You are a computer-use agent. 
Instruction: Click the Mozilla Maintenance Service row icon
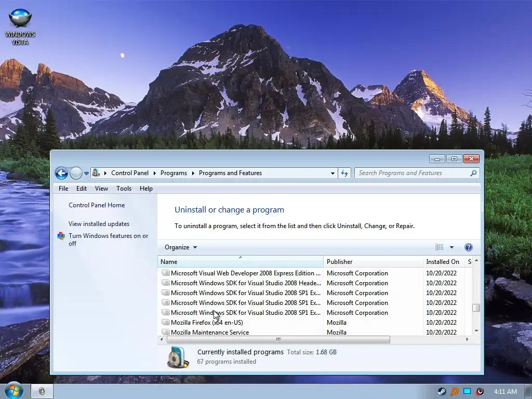166,332
